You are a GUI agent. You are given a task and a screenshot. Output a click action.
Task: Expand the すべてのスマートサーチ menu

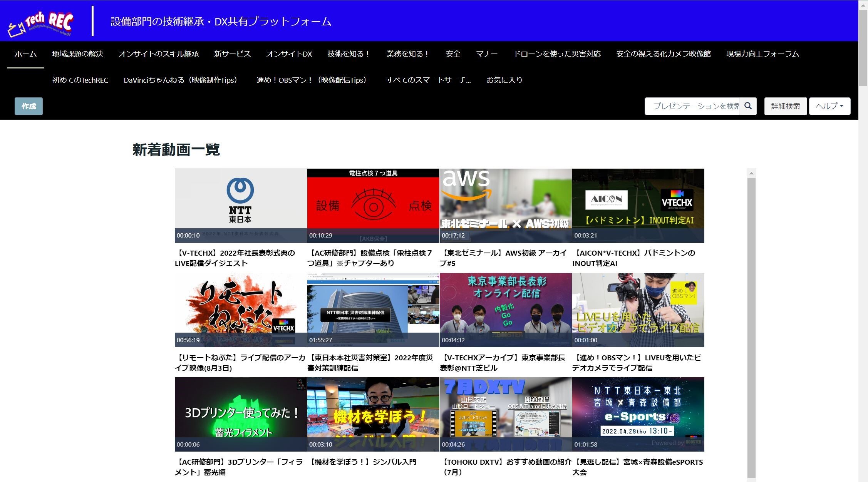click(x=428, y=80)
